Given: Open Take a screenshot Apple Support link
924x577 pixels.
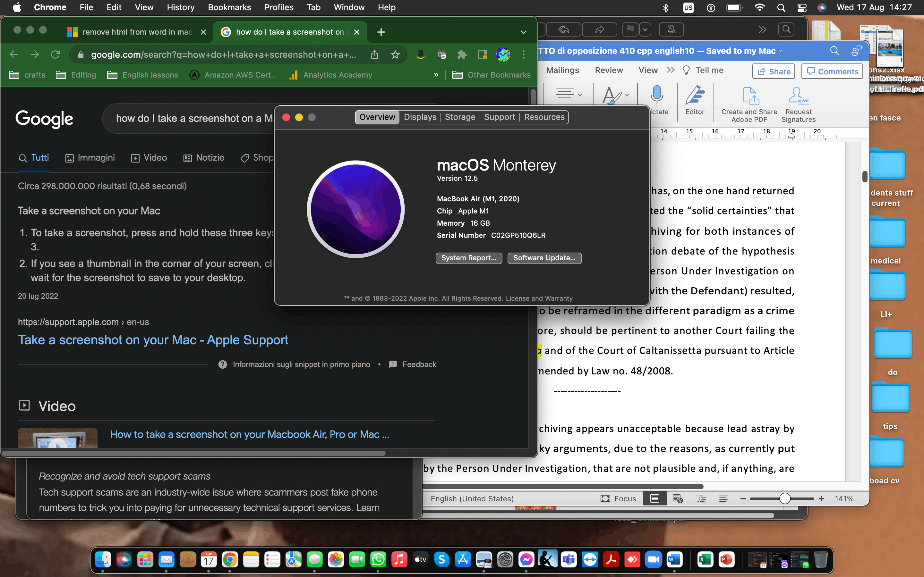Looking at the screenshot, I should (x=153, y=340).
